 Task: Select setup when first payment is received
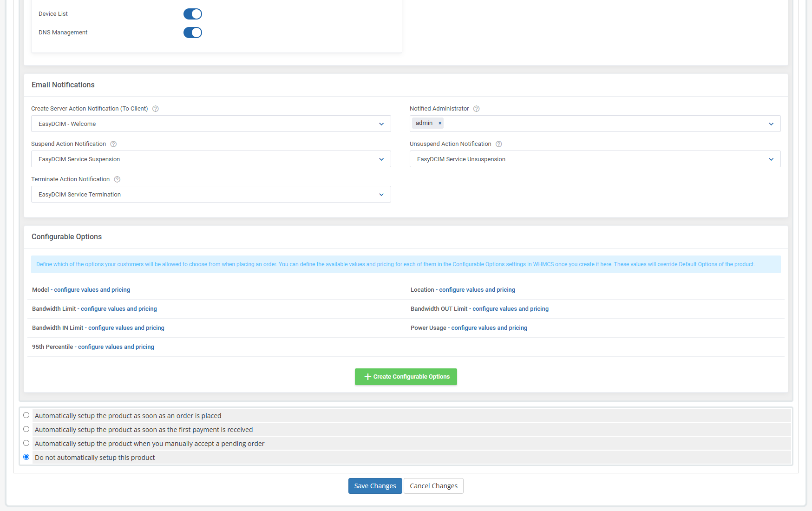click(26, 429)
